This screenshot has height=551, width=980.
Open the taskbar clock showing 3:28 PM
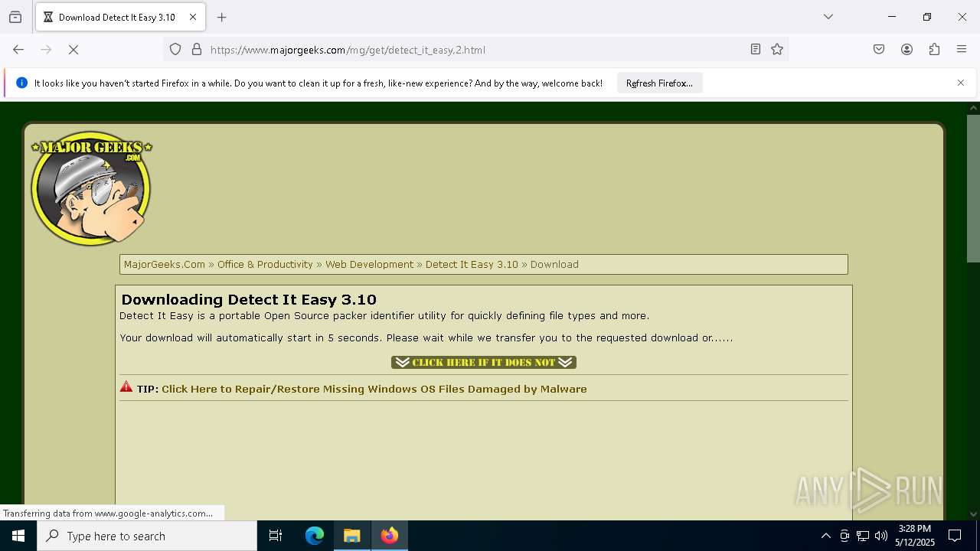915,536
